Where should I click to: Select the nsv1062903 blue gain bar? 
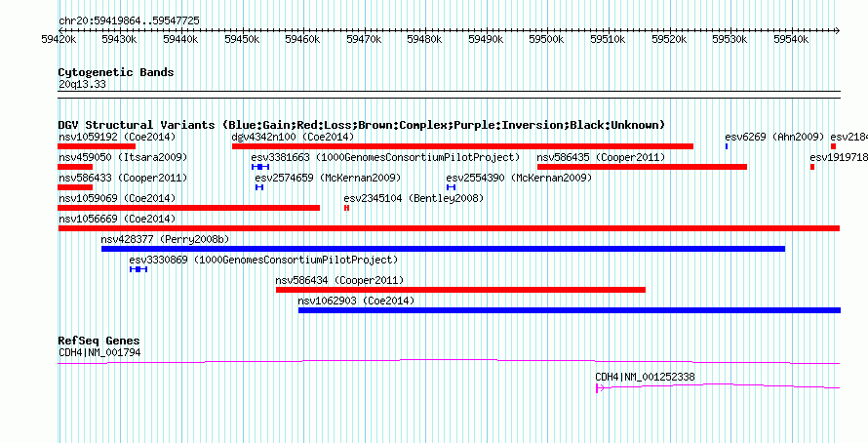570,310
